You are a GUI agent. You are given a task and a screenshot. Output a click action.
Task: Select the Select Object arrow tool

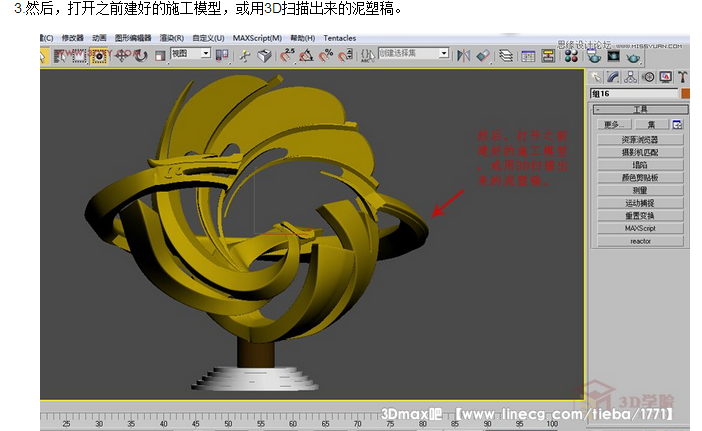coord(43,56)
